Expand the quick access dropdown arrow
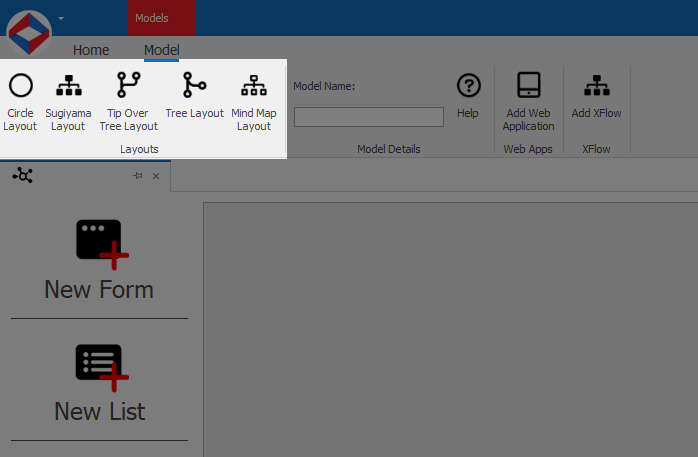 pos(61,18)
